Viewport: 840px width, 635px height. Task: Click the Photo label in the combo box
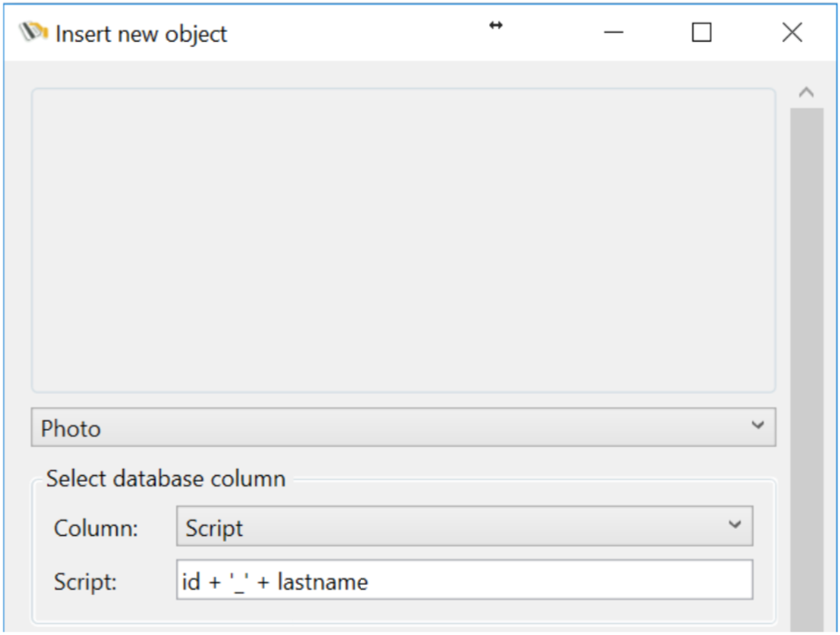pyautogui.click(x=70, y=428)
